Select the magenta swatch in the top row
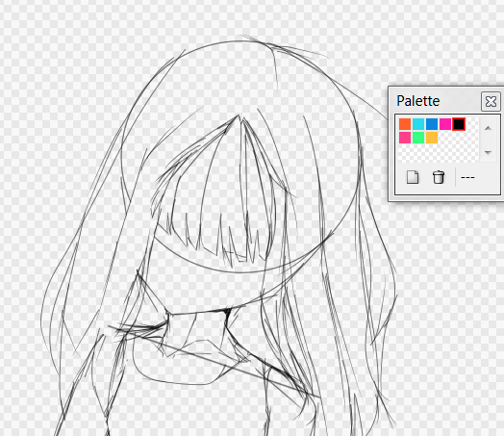The height and width of the screenshot is (436, 504). [x=445, y=124]
